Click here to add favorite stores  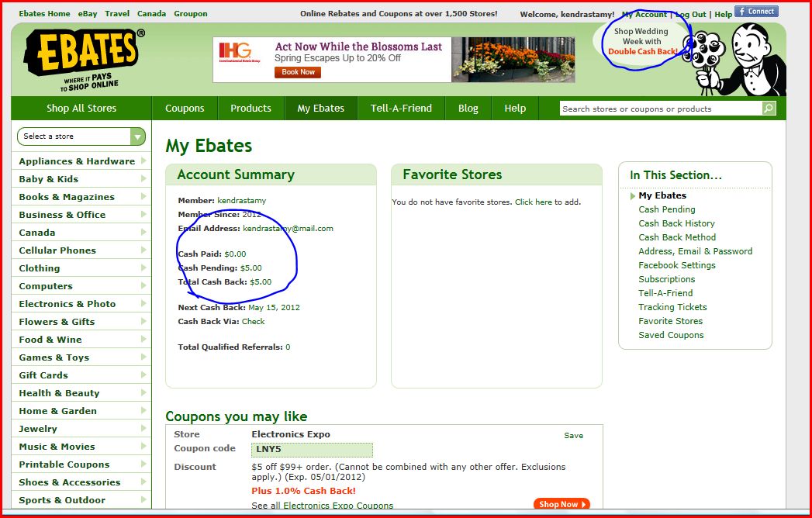point(534,202)
